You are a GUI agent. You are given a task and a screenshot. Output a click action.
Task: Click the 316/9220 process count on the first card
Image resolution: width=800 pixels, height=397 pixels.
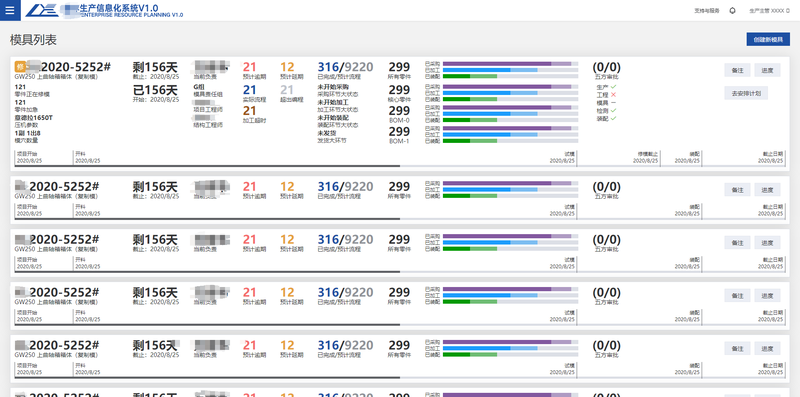pos(345,67)
